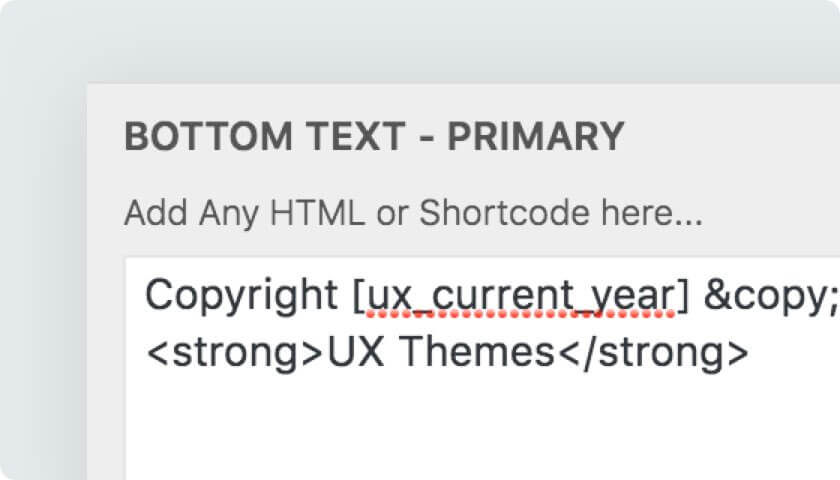
Task: Click the opening <strong> tag
Action: click(235, 354)
